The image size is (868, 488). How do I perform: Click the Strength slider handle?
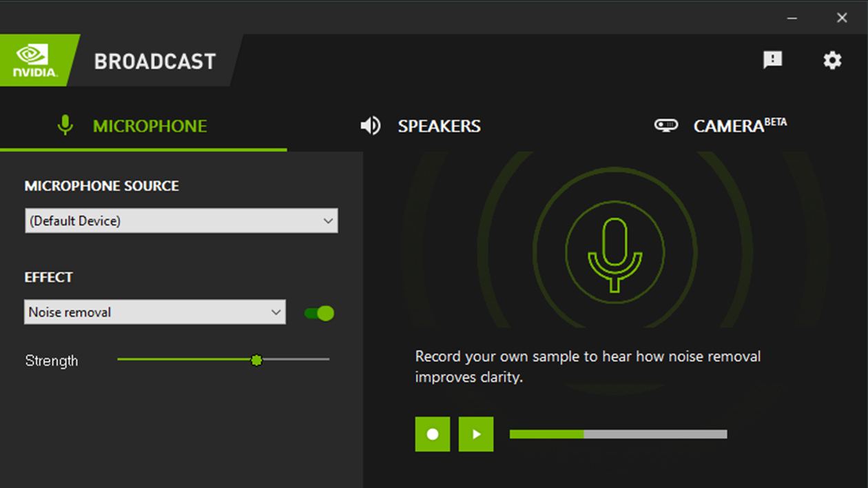(257, 360)
